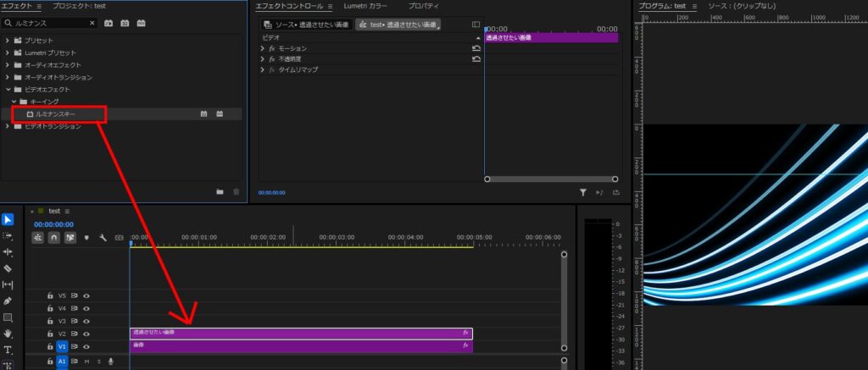Clear the effects search field
The image size is (868, 370).
(x=92, y=23)
